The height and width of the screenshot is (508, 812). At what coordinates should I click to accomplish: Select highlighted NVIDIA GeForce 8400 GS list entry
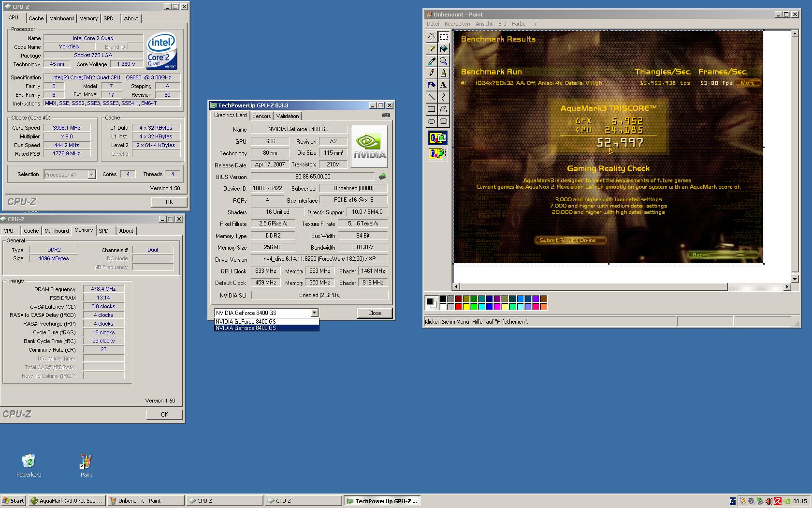click(x=267, y=328)
